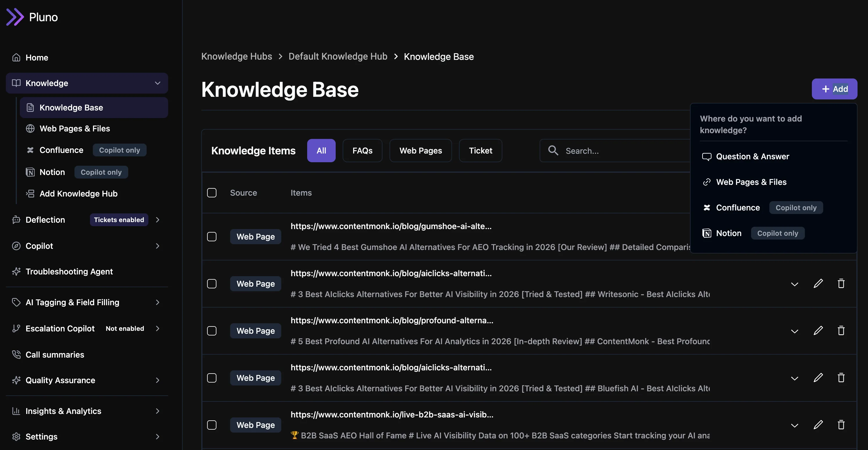Edit the profound-alterna row with pencil icon
This screenshot has width=868, height=450.
[818, 331]
